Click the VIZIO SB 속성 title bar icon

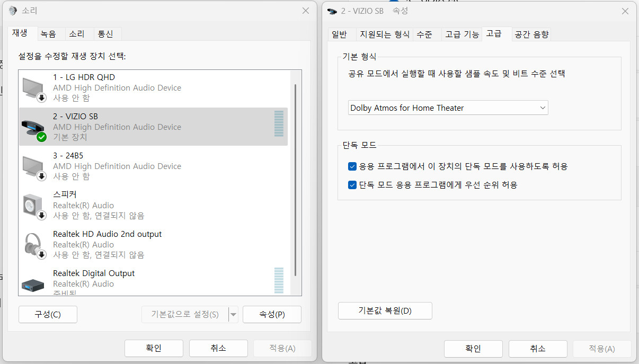tap(332, 11)
